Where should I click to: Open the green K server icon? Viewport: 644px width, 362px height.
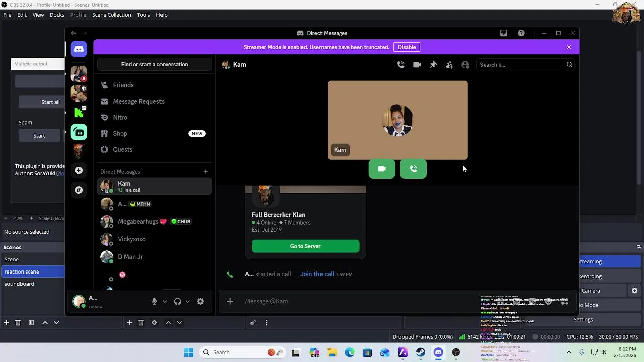(79, 113)
